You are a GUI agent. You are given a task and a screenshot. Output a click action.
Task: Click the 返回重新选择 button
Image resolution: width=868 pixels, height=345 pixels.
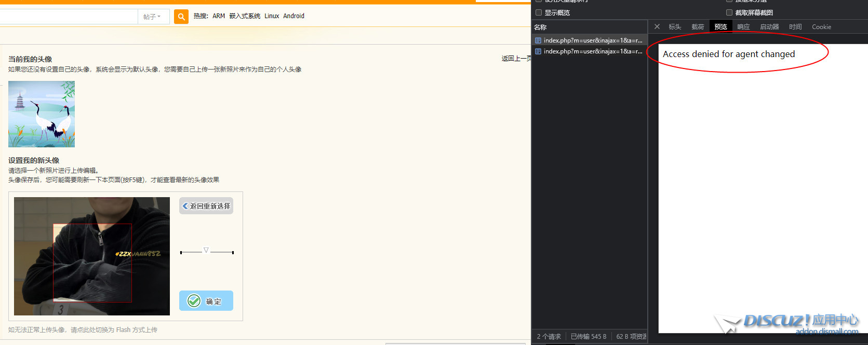pos(206,206)
